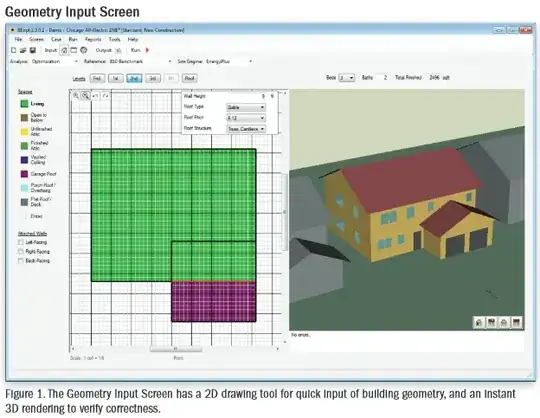Click the Save disk icon
This screenshot has width=540, height=418.
click(33, 50)
